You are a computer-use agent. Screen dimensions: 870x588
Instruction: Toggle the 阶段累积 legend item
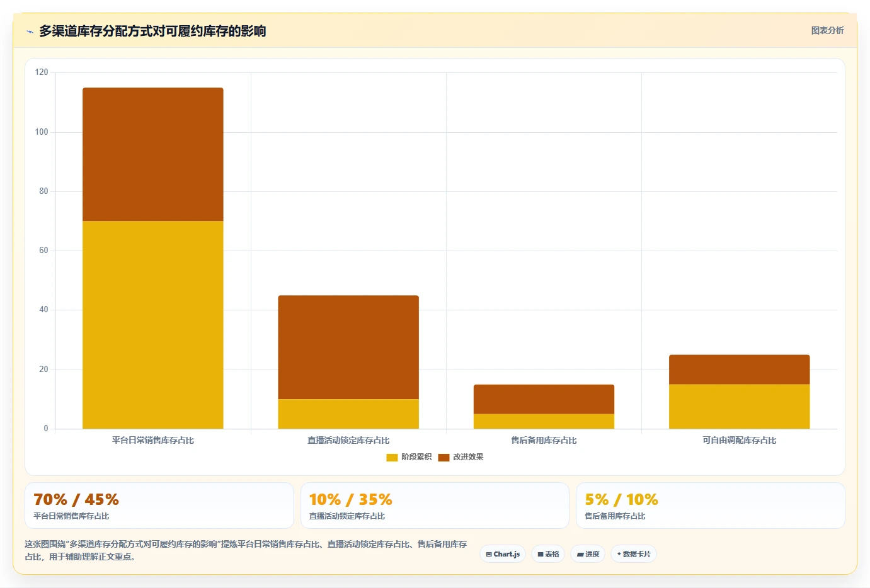(409, 457)
